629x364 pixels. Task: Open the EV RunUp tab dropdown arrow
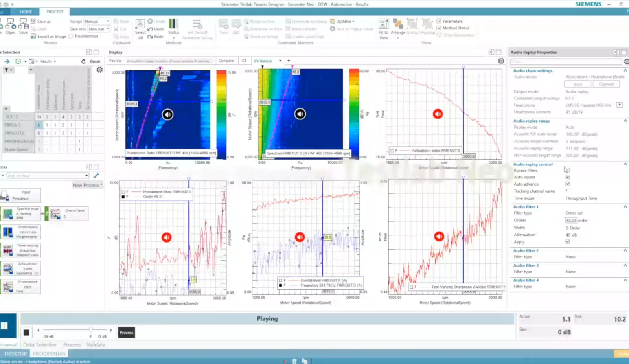point(280,61)
